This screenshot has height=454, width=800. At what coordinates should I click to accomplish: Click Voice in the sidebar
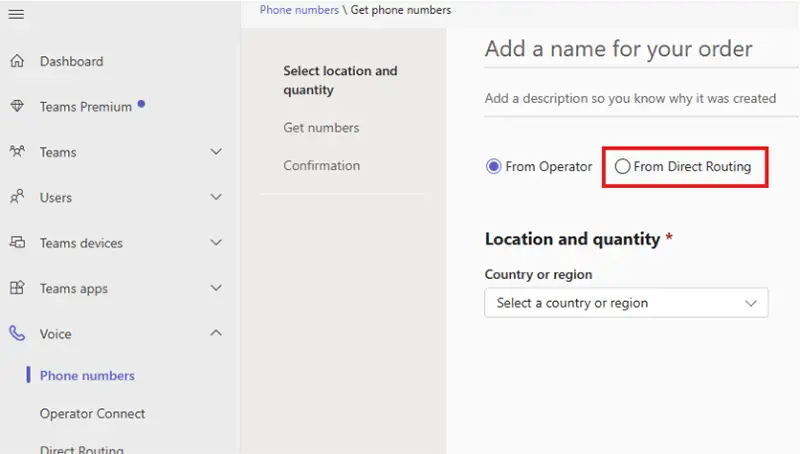click(x=56, y=334)
